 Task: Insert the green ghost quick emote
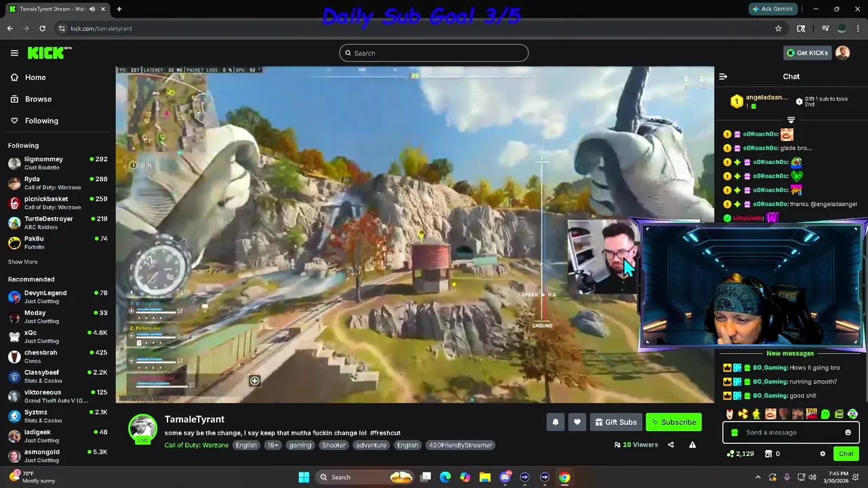[825, 413]
